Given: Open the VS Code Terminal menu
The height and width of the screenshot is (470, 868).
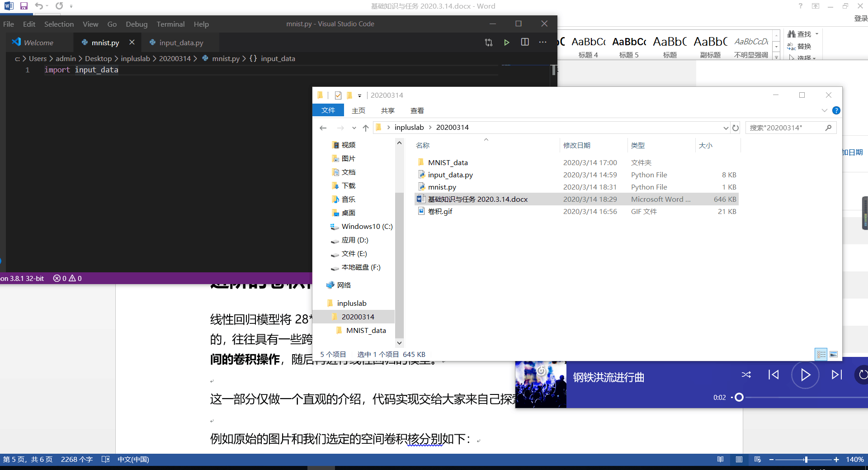Looking at the screenshot, I should pyautogui.click(x=170, y=24).
